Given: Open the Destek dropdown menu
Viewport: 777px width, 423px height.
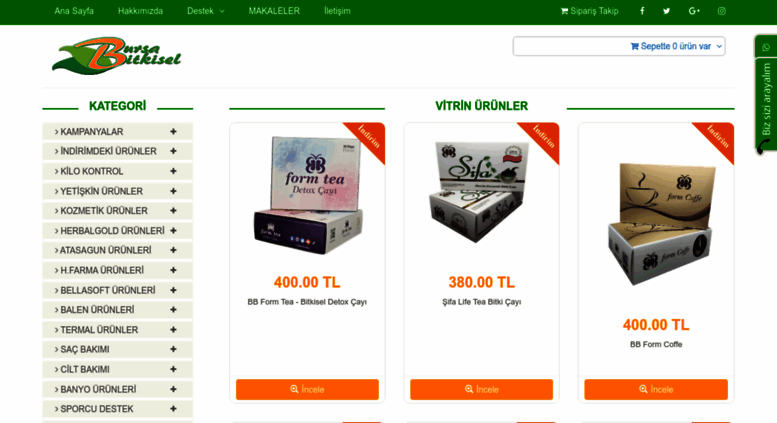Looking at the screenshot, I should pyautogui.click(x=205, y=11).
